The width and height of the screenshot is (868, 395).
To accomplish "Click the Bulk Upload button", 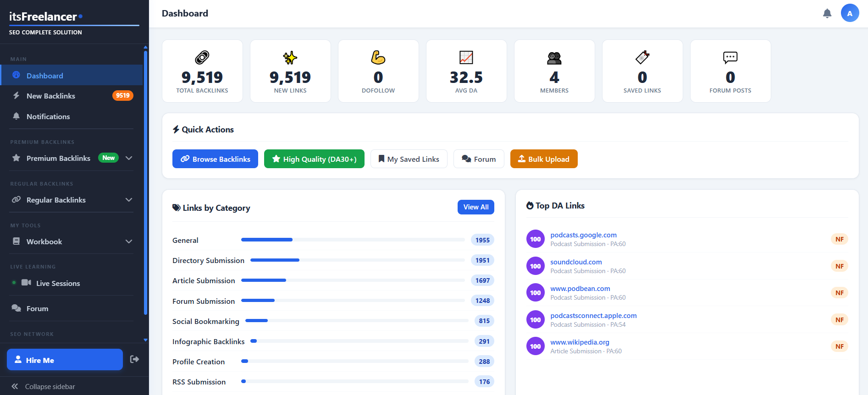I will point(544,159).
